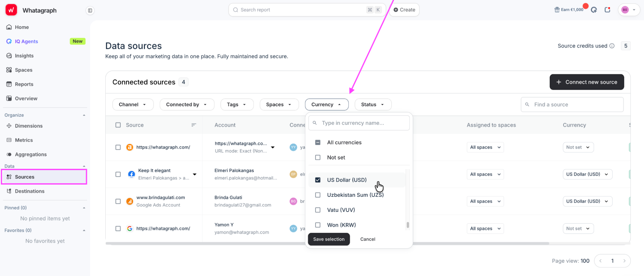
Task: Click the Create button
Action: coord(404,10)
